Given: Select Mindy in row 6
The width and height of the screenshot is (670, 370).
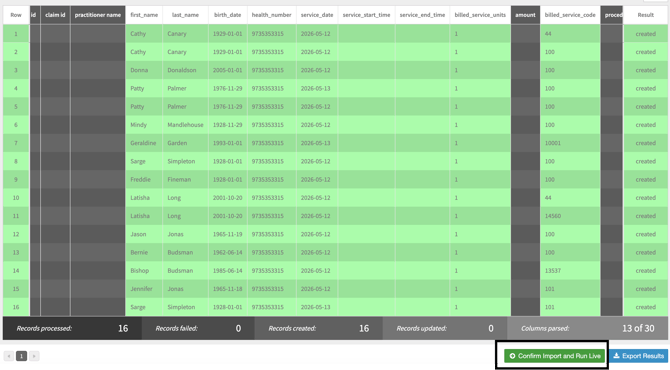Looking at the screenshot, I should click(x=138, y=125).
